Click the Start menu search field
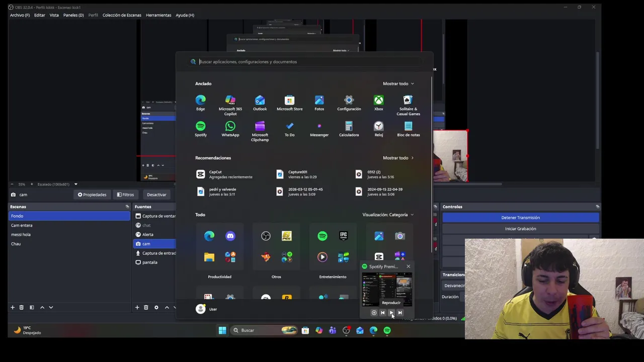Viewport: 644px width, 362px height. tap(304, 62)
